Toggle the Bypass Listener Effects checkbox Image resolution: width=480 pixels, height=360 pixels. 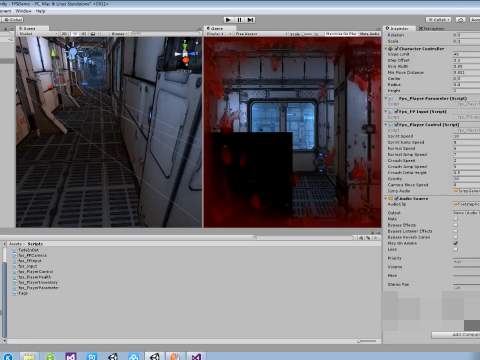(456, 231)
